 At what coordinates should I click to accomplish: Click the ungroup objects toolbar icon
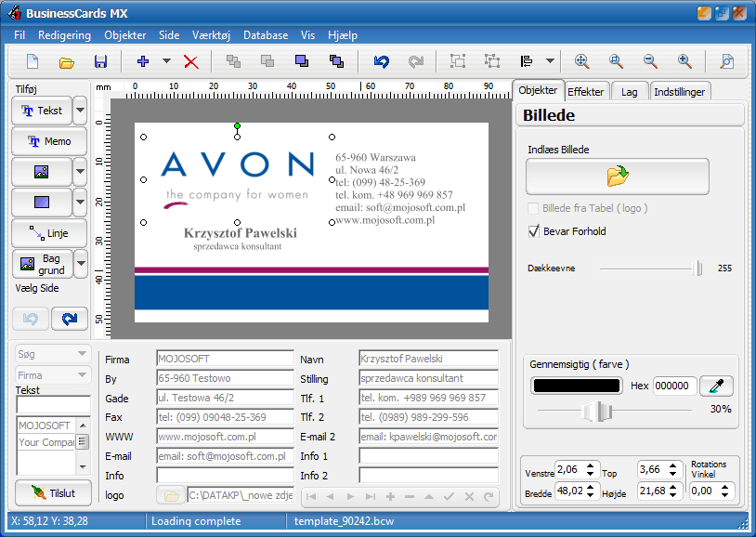click(x=492, y=61)
